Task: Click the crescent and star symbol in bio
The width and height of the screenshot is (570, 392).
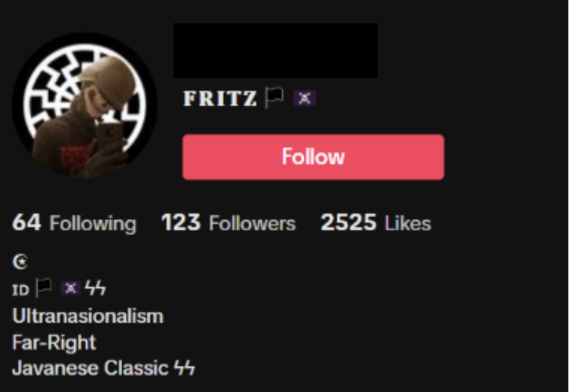Action: point(20,261)
